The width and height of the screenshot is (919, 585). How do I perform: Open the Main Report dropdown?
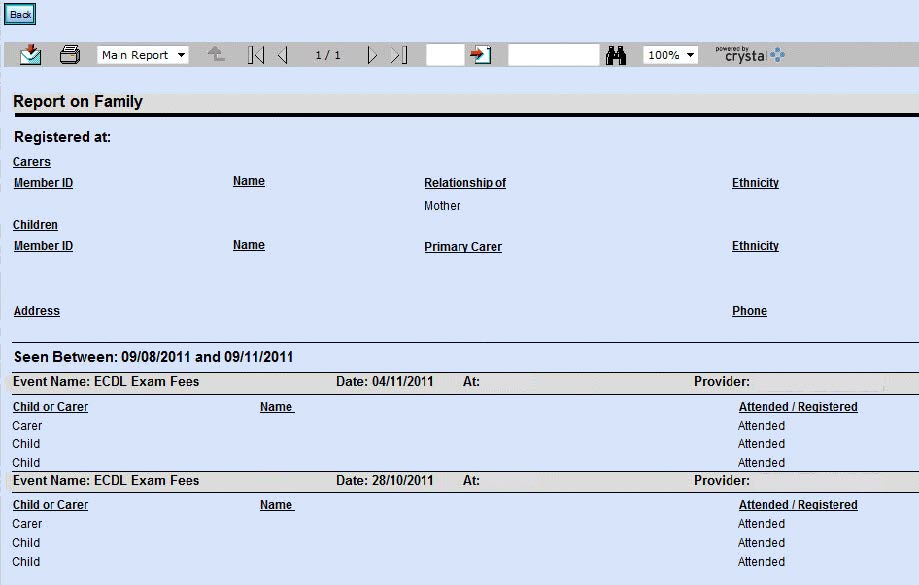click(142, 55)
